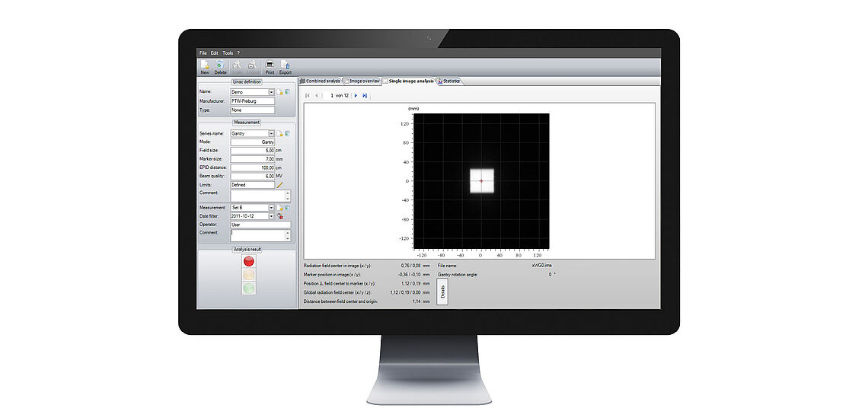Click the Operator input field
Screen dimensions: 868x408
pyautogui.click(x=260, y=225)
